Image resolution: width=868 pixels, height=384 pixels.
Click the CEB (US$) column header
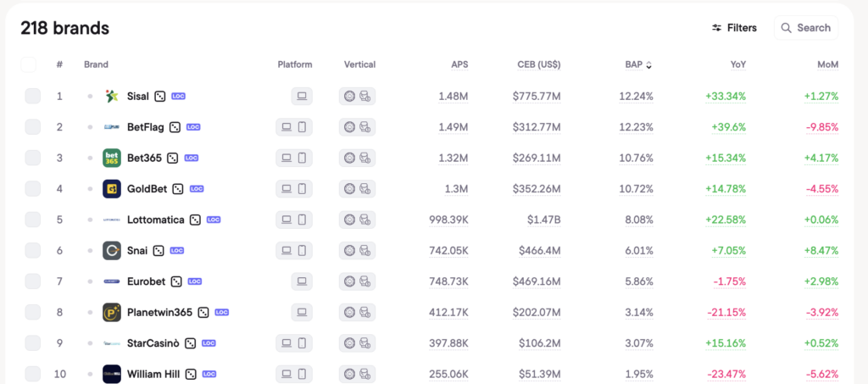(x=538, y=64)
